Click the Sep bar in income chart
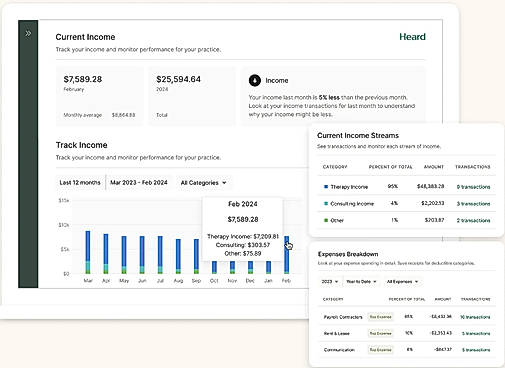Screen dimensions: 505x368 [x=196, y=256]
